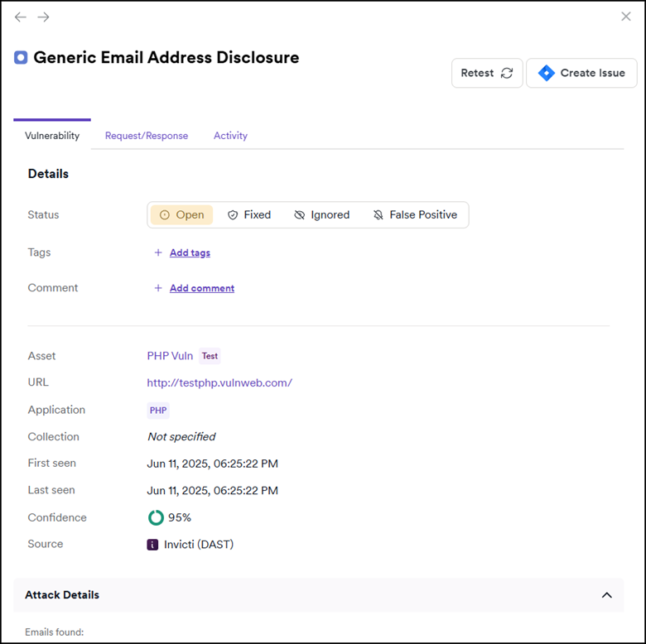Click the plus icon next to Add tags
The width and height of the screenshot is (646, 644).
pyautogui.click(x=158, y=252)
